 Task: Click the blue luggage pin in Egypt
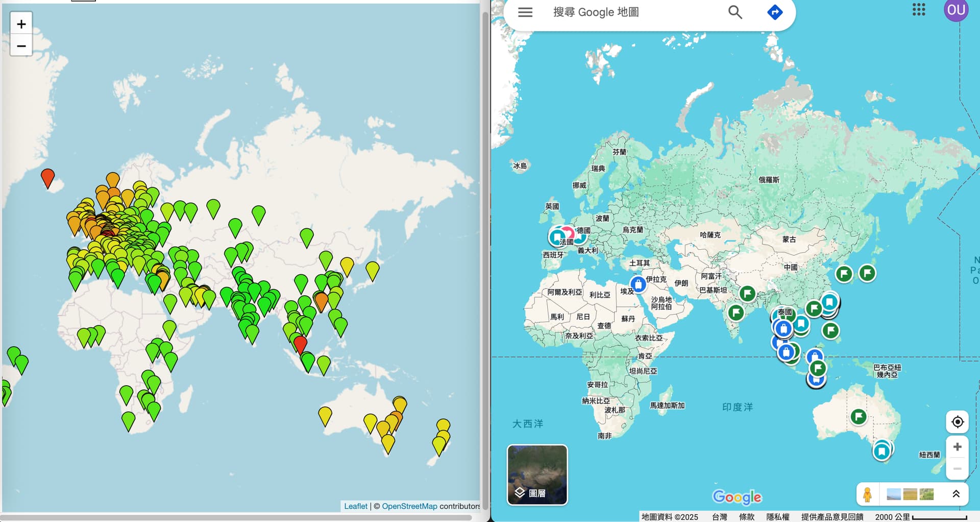pyautogui.click(x=638, y=284)
